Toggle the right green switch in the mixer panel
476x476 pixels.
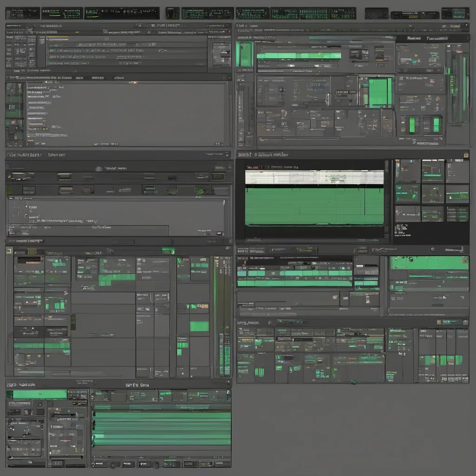click(x=436, y=124)
